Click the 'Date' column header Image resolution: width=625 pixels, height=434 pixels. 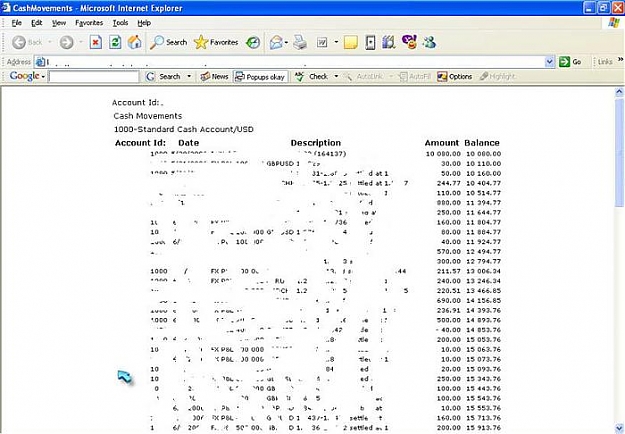click(189, 143)
